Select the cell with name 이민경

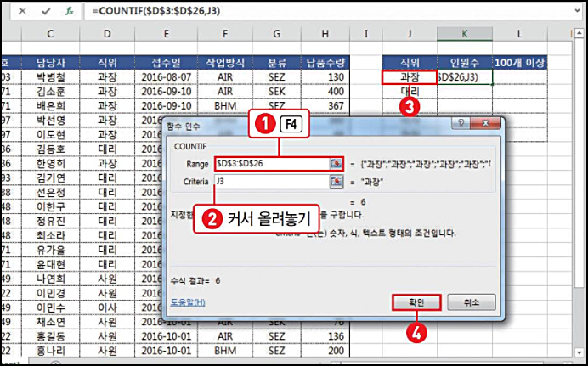coord(50,293)
